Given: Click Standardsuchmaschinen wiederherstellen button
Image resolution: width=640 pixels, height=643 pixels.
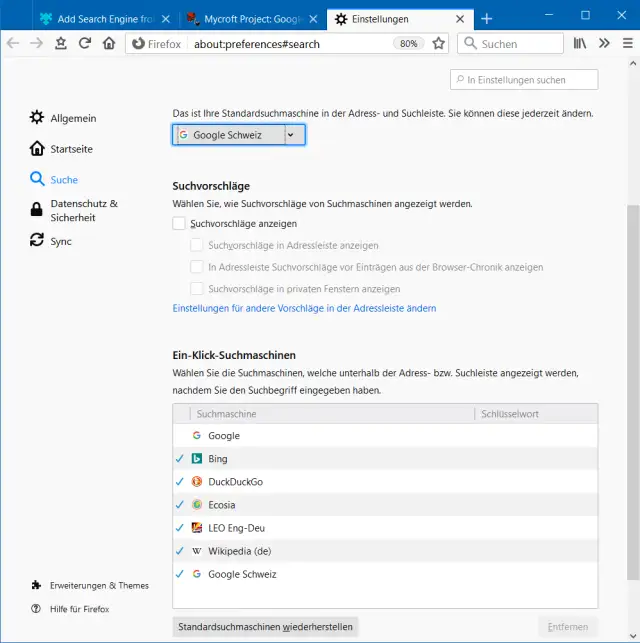Looking at the screenshot, I should point(265,627).
